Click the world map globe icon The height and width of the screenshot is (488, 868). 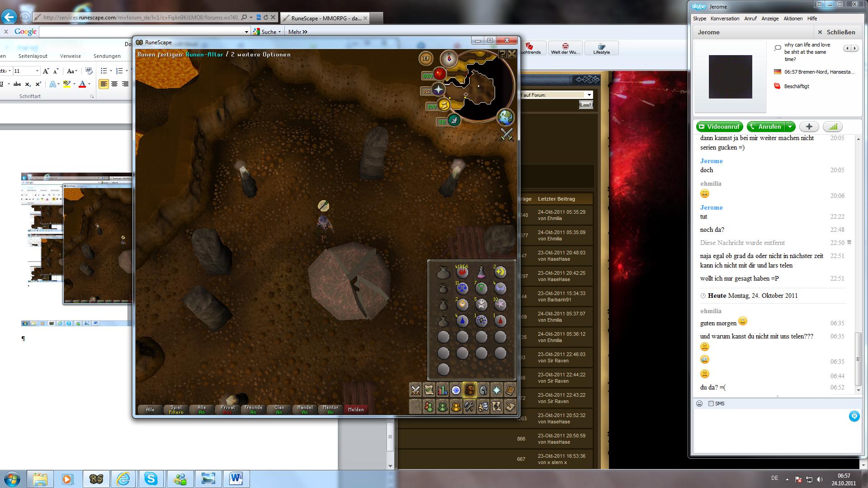click(x=505, y=117)
